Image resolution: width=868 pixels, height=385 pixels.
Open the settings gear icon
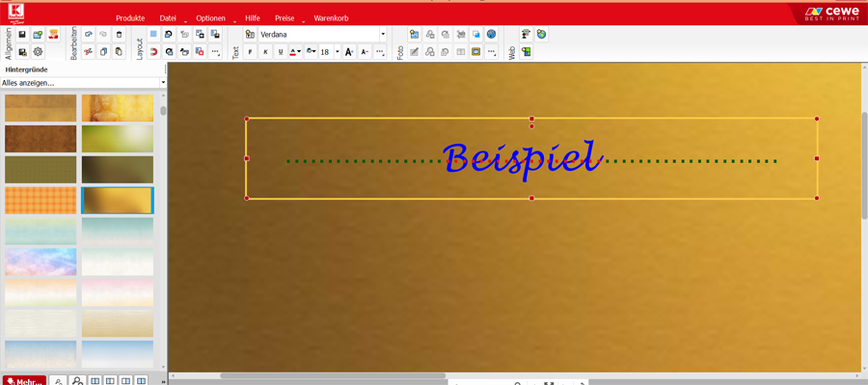38,52
